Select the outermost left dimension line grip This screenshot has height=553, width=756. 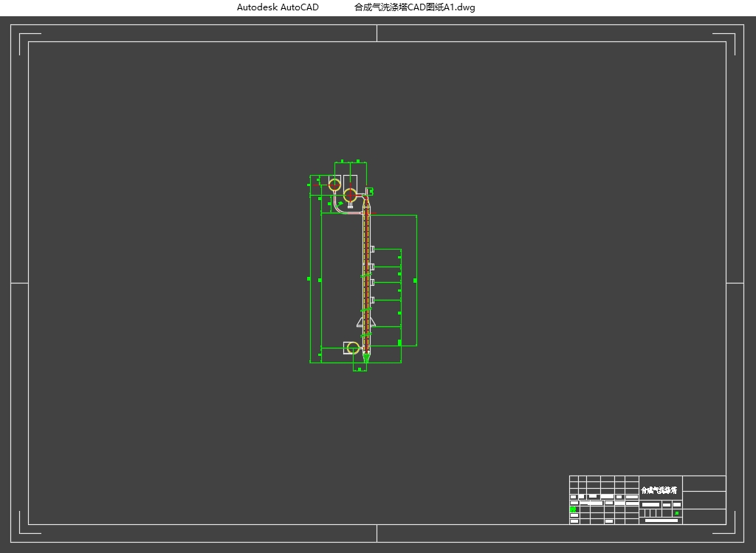pos(309,279)
